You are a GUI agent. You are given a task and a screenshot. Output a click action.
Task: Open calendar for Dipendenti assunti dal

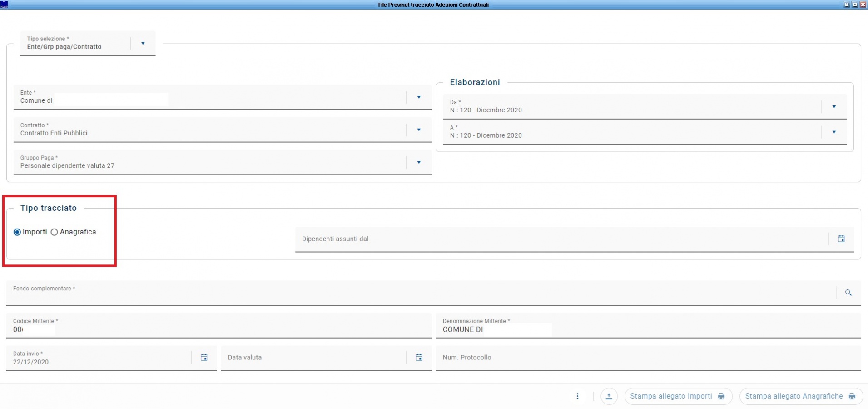point(841,239)
